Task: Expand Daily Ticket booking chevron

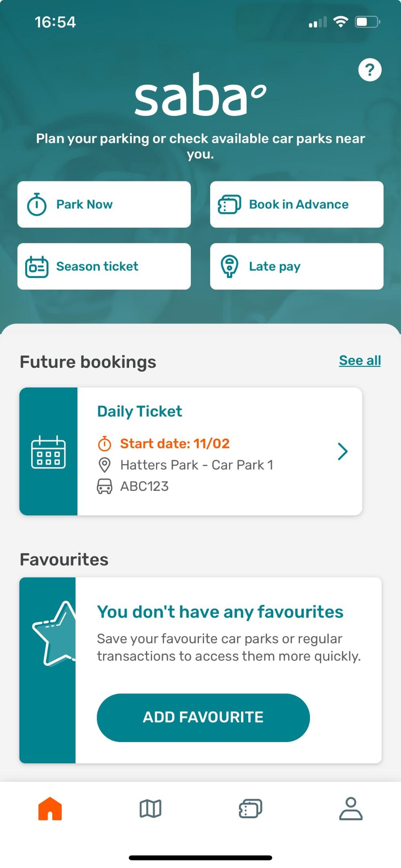Action: pos(342,452)
